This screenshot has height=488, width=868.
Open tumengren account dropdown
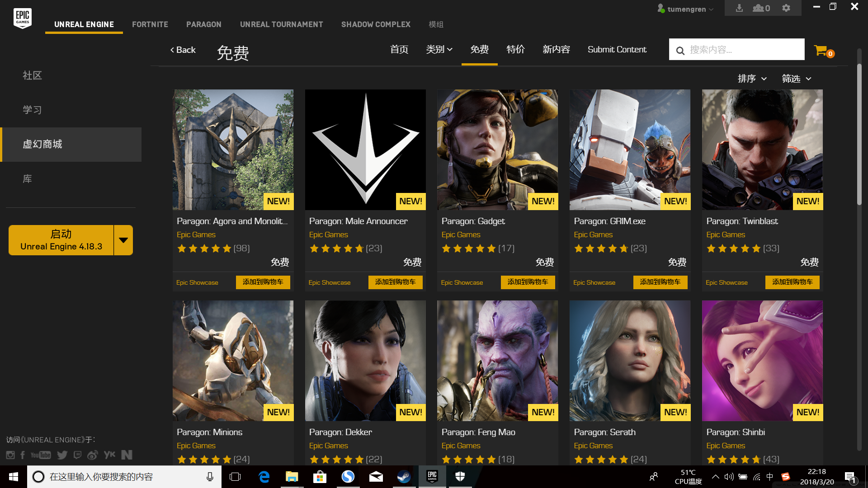(685, 9)
